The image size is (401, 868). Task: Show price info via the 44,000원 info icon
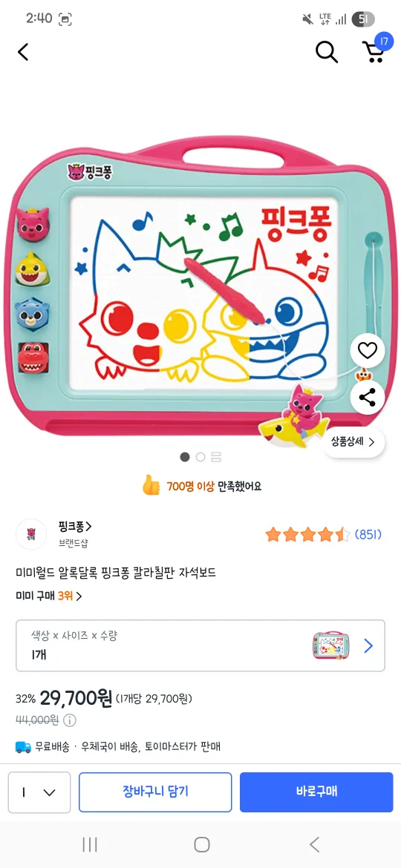tap(70, 720)
